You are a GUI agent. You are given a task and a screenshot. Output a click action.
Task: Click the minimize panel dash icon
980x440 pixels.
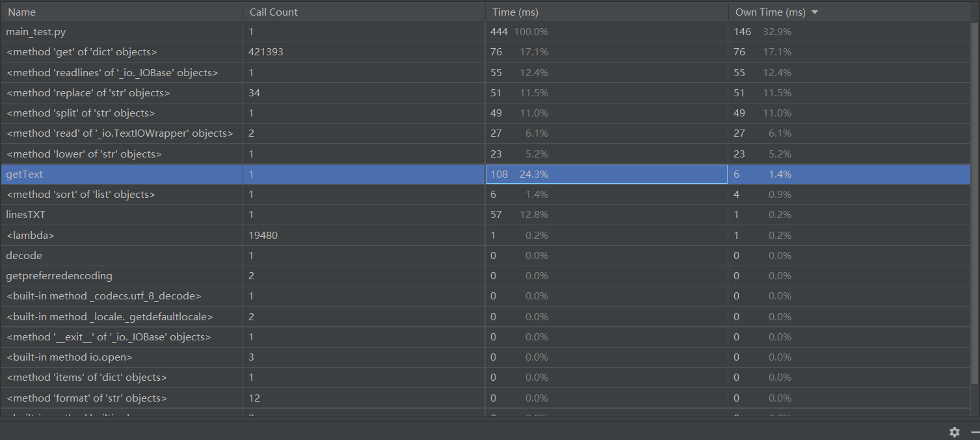coord(975,432)
